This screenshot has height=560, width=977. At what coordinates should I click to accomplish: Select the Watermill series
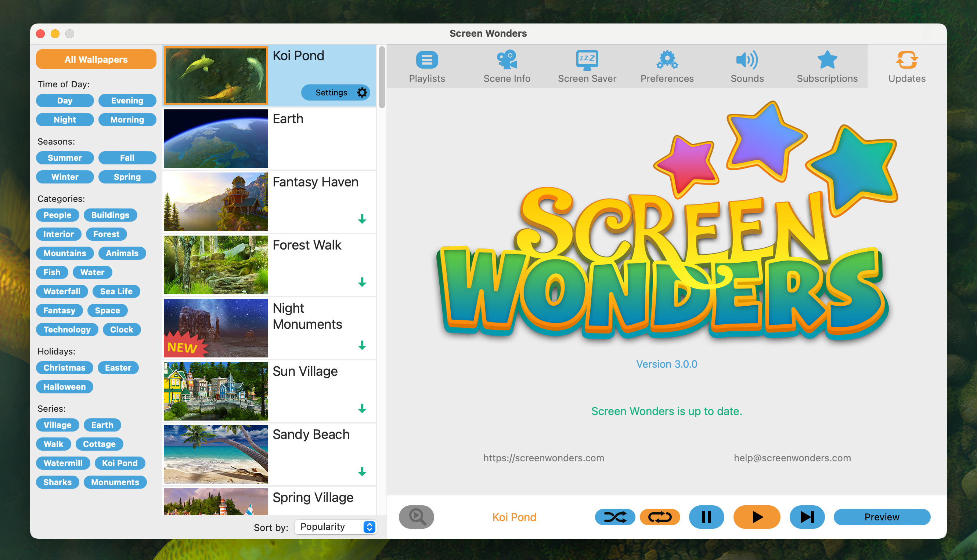click(x=63, y=463)
